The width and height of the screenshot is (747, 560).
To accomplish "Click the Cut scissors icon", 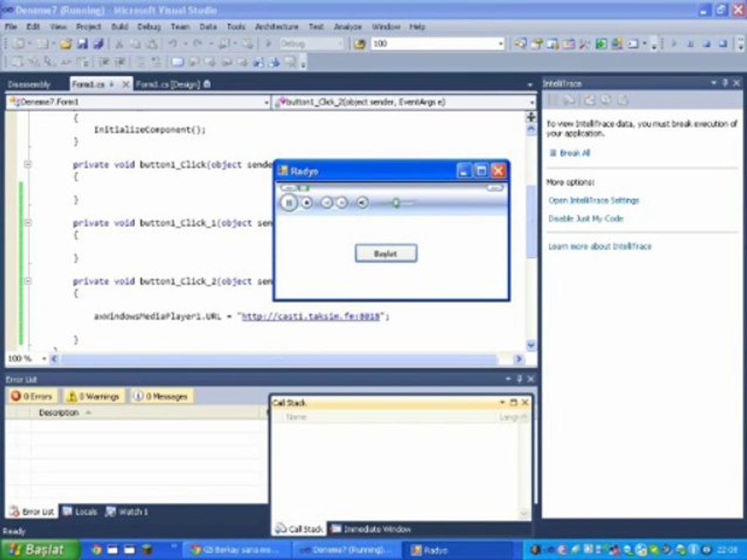I will 119,44.
